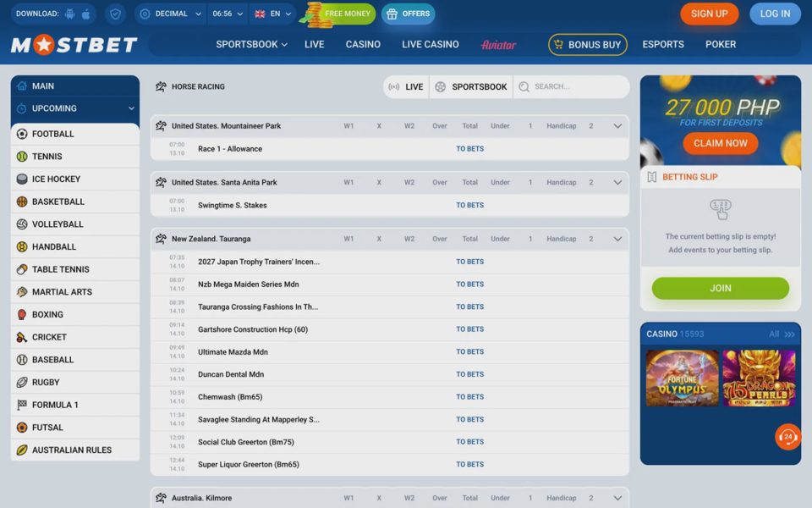Open the Aviator game page
This screenshot has width=812, height=508.
click(498, 45)
